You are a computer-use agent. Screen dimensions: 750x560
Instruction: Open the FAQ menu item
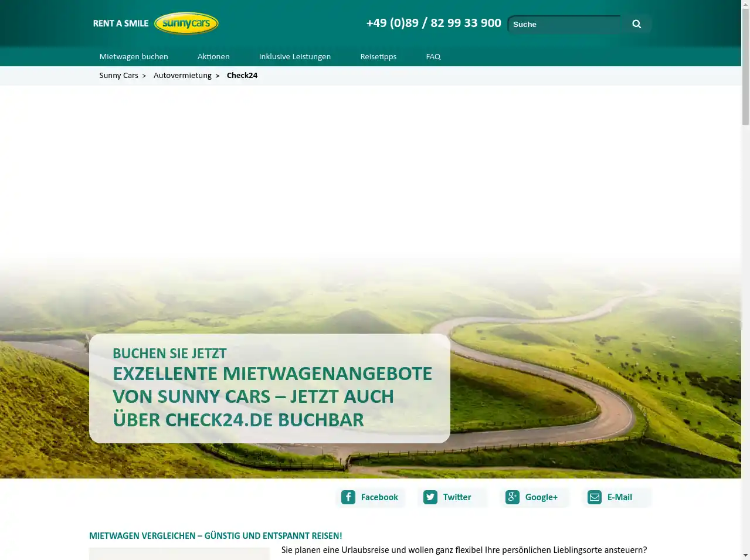(433, 57)
